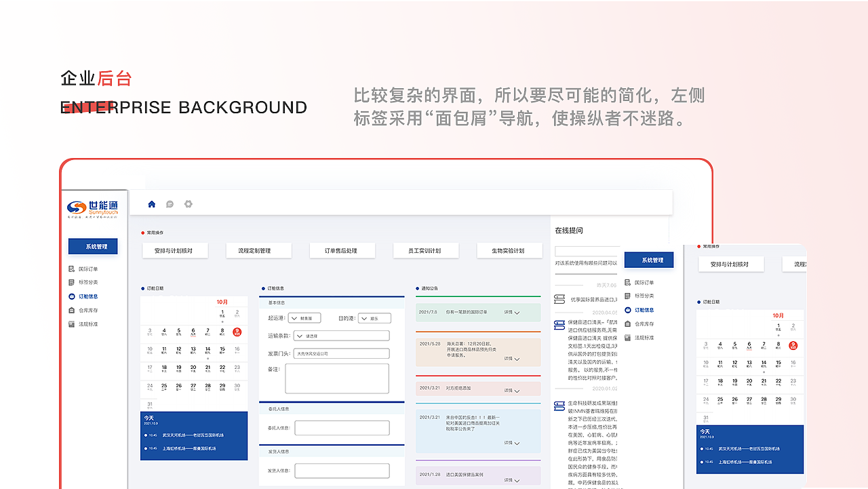Select highlighted date 9 in main calendar
The width and height of the screenshot is (868, 489).
click(x=237, y=332)
